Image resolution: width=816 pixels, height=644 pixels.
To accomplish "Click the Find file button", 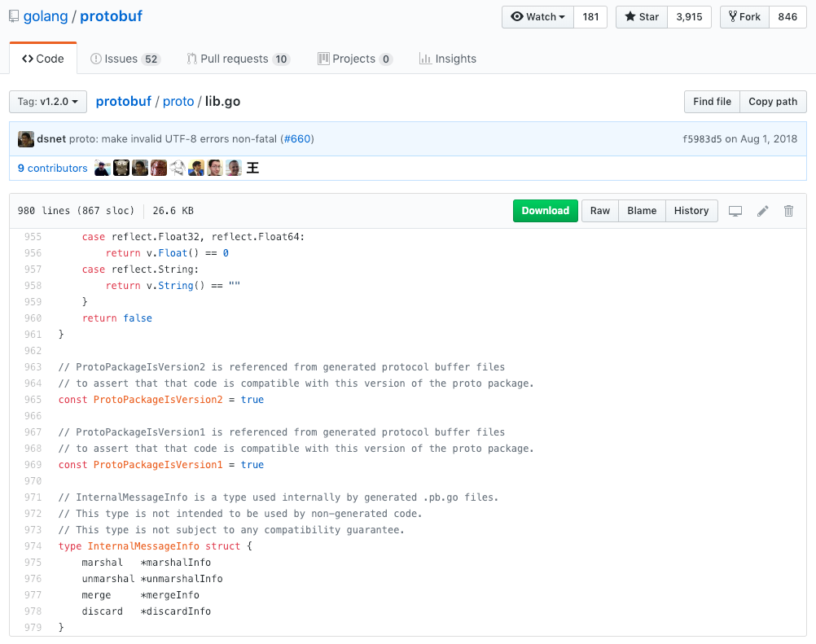I will (x=712, y=102).
